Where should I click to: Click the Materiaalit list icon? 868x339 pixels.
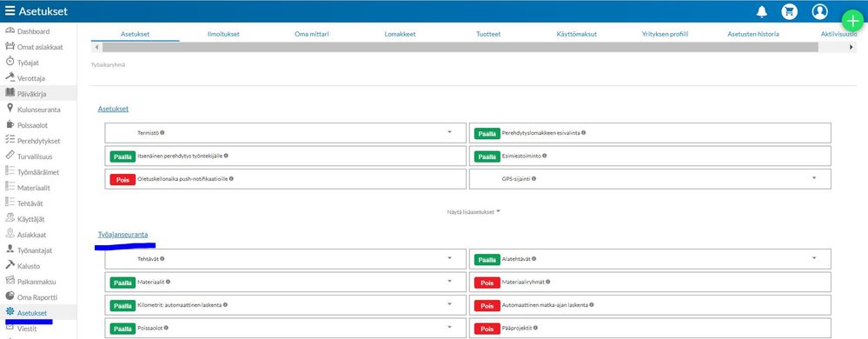coord(10,187)
